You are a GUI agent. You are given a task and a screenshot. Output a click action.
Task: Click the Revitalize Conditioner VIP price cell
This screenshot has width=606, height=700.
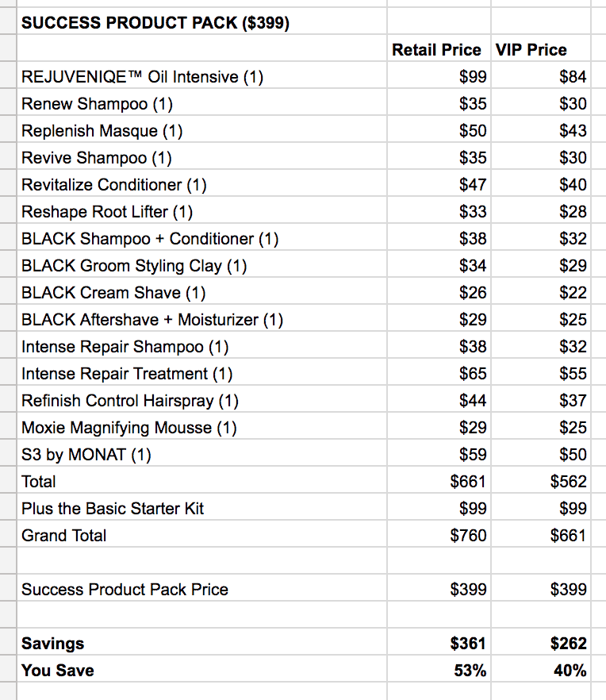point(573,185)
